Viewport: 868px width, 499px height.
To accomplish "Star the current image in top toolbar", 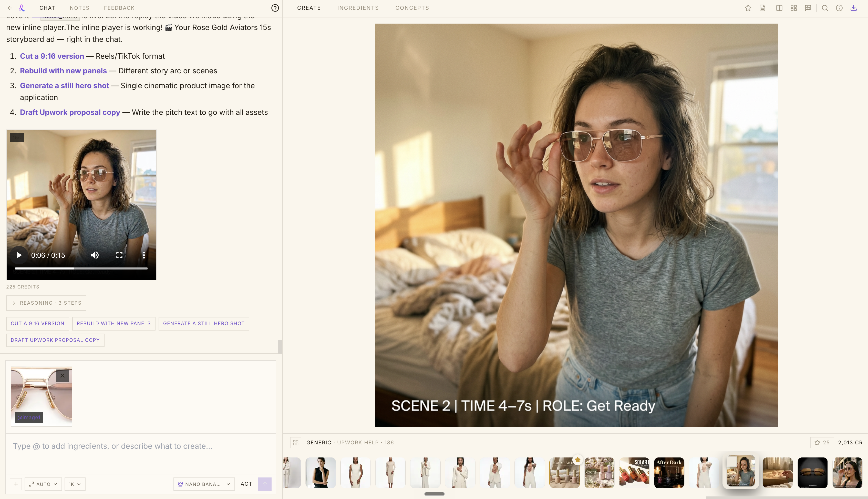I will pyautogui.click(x=748, y=8).
